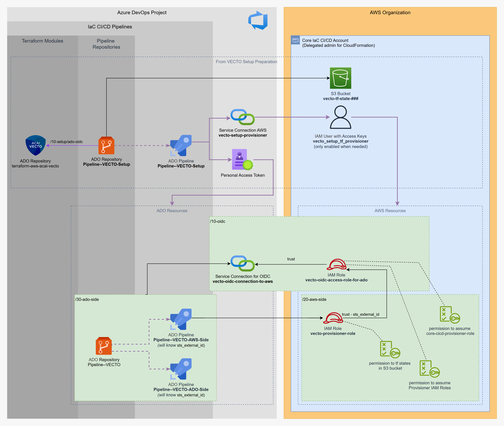Select the 'Core IaC CI/CD Account' label
The width and height of the screenshot is (504, 426).
point(325,40)
